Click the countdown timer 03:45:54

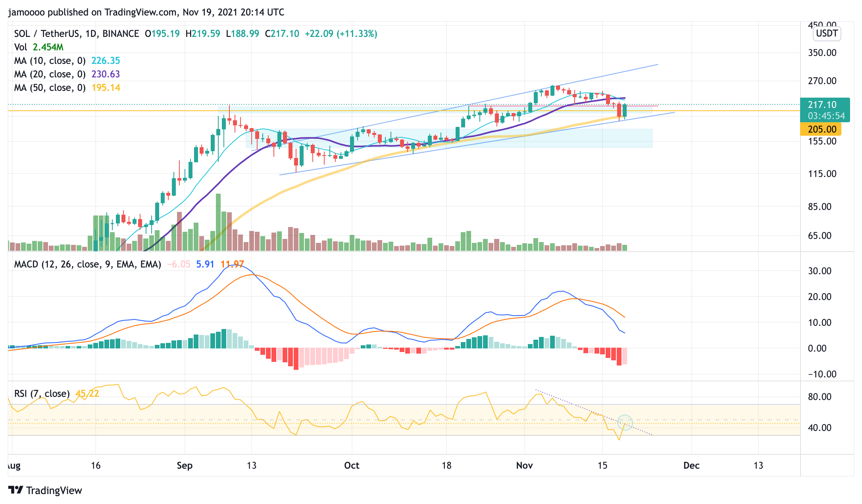click(x=826, y=116)
